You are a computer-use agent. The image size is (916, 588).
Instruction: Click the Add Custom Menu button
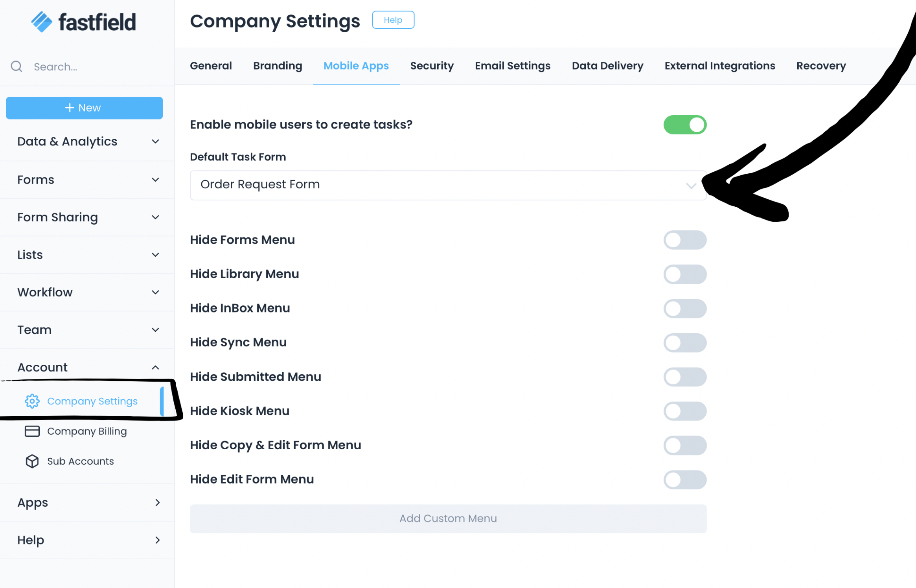point(448,518)
